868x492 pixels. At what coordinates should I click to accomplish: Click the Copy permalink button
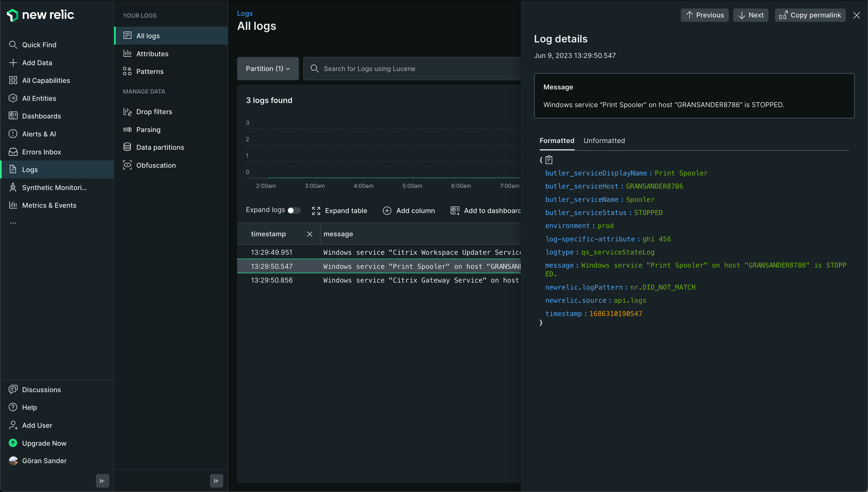click(x=810, y=15)
